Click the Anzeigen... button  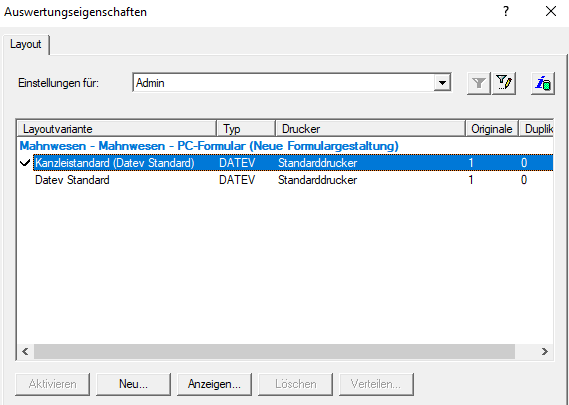click(x=214, y=384)
